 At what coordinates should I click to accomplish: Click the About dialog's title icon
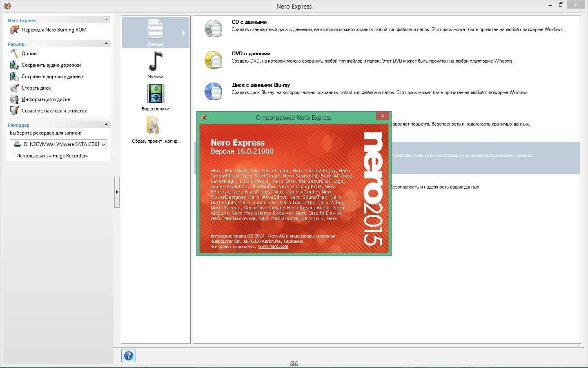tap(204, 117)
